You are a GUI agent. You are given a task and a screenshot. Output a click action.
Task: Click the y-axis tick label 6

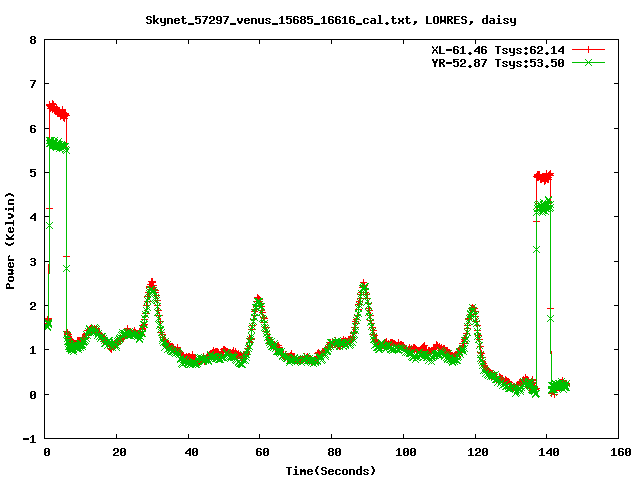[x=33, y=129]
